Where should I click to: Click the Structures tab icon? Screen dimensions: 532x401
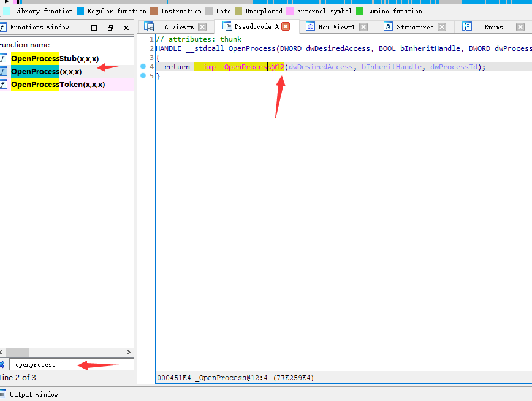click(x=388, y=26)
